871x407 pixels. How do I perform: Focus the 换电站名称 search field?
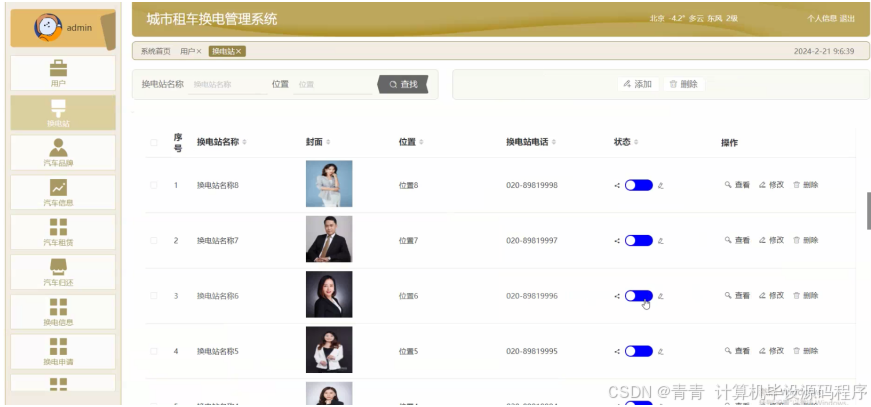click(228, 84)
